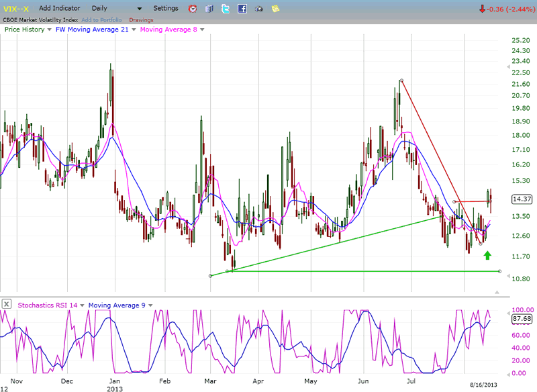Click the green up arrow marker on chart
Image resolution: width=537 pixels, height=392 pixels.
click(x=487, y=255)
